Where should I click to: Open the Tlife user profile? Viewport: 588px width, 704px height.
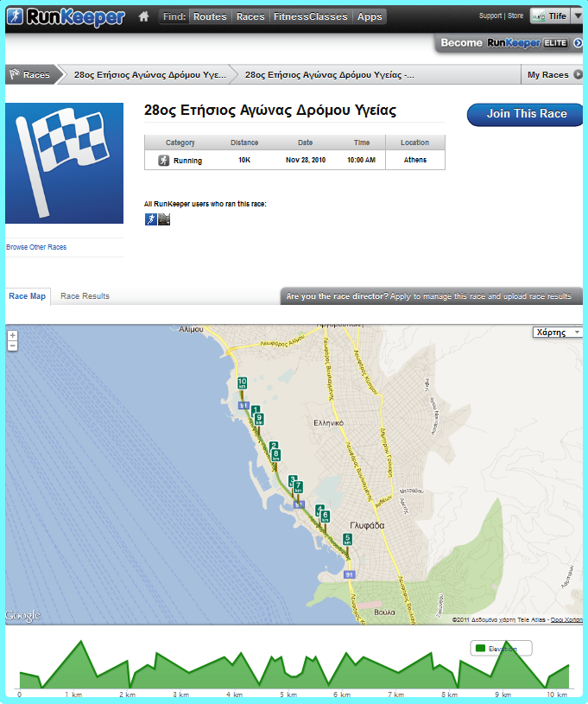tap(549, 16)
